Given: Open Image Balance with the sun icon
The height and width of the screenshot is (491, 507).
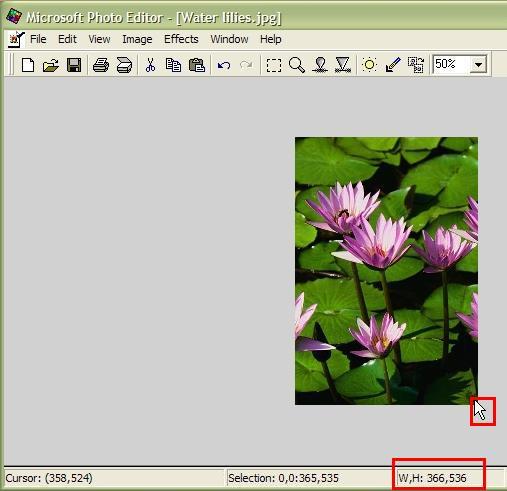Looking at the screenshot, I should [x=369, y=65].
